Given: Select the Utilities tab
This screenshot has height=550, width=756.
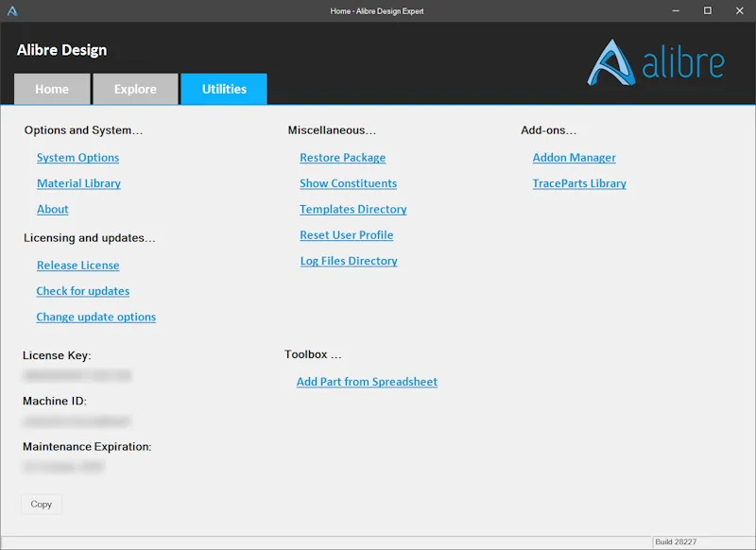Looking at the screenshot, I should point(224,89).
